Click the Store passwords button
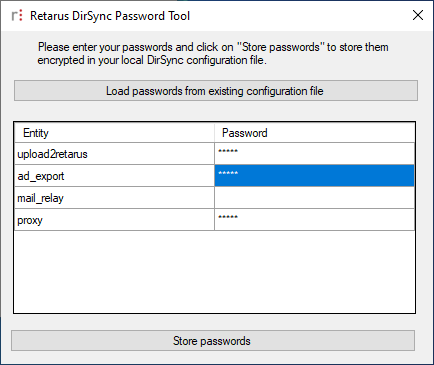434x365 pixels. click(x=213, y=341)
